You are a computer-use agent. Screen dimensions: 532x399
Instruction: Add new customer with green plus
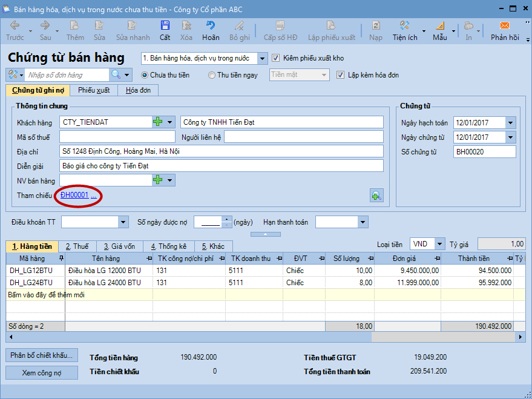[x=158, y=122]
